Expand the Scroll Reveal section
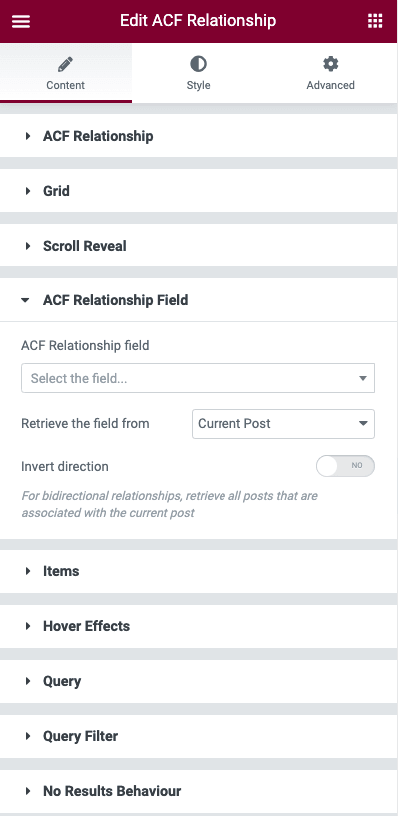This screenshot has width=398, height=816. coord(199,246)
